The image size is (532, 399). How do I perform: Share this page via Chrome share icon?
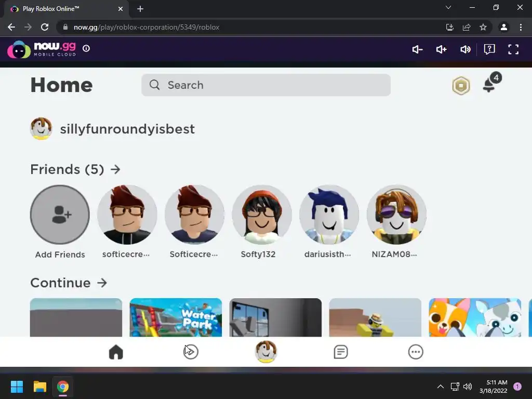(467, 27)
